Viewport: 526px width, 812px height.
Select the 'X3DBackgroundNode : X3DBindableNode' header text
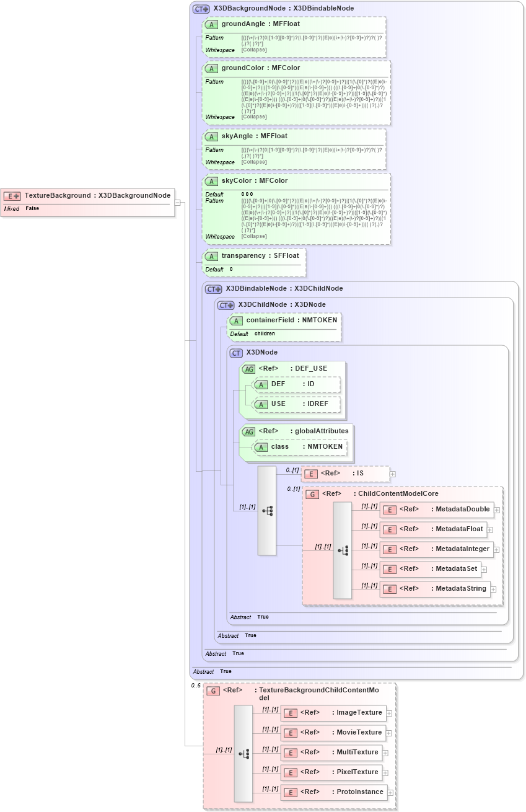click(x=284, y=9)
